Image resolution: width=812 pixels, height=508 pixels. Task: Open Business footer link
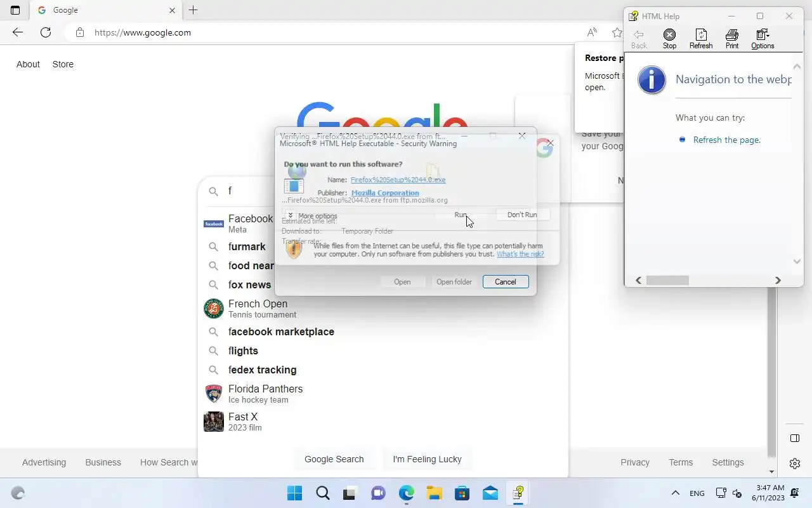point(103,462)
